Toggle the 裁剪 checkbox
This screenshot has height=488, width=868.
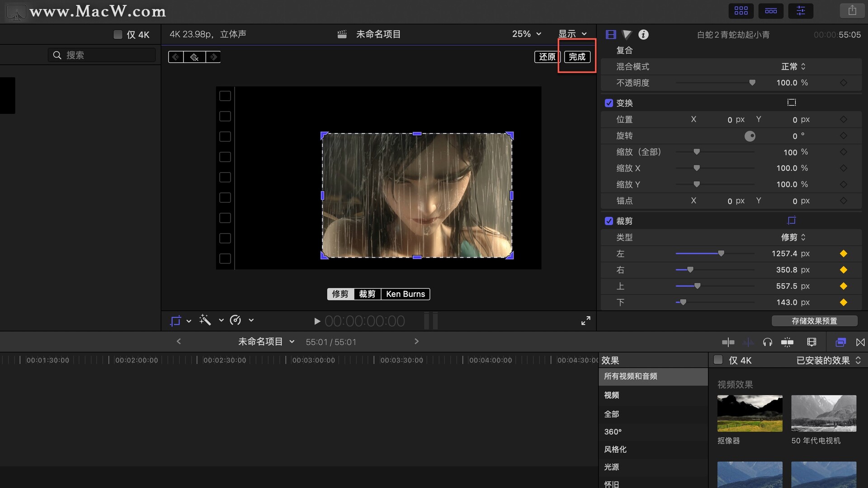[609, 221]
